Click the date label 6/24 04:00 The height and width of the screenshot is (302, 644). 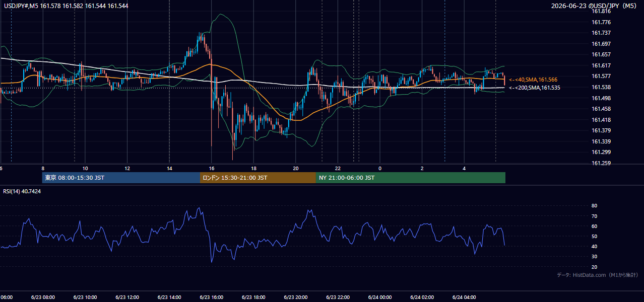pyautogui.click(x=464, y=297)
